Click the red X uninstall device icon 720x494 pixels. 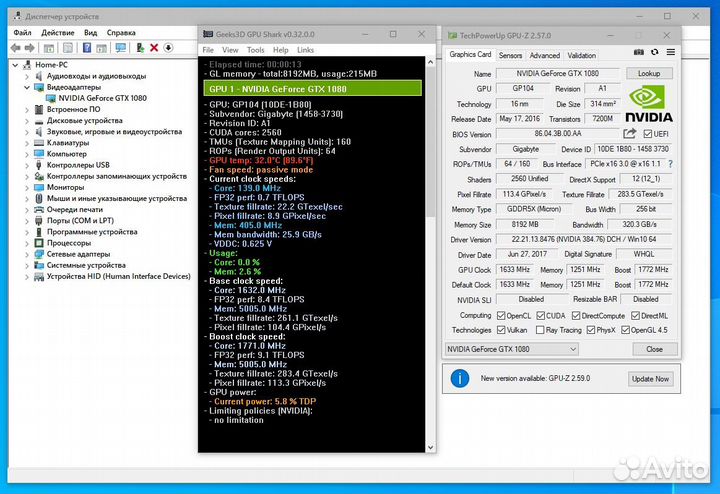tap(154, 47)
